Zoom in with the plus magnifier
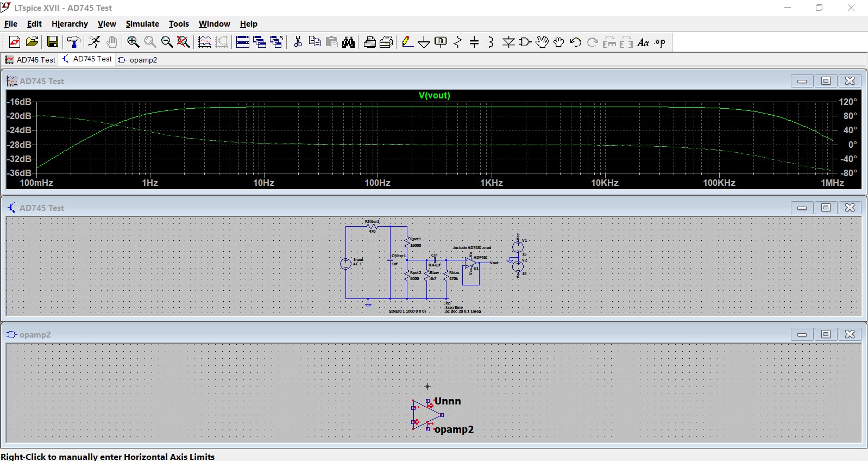This screenshot has height=461, width=868. 133,42
